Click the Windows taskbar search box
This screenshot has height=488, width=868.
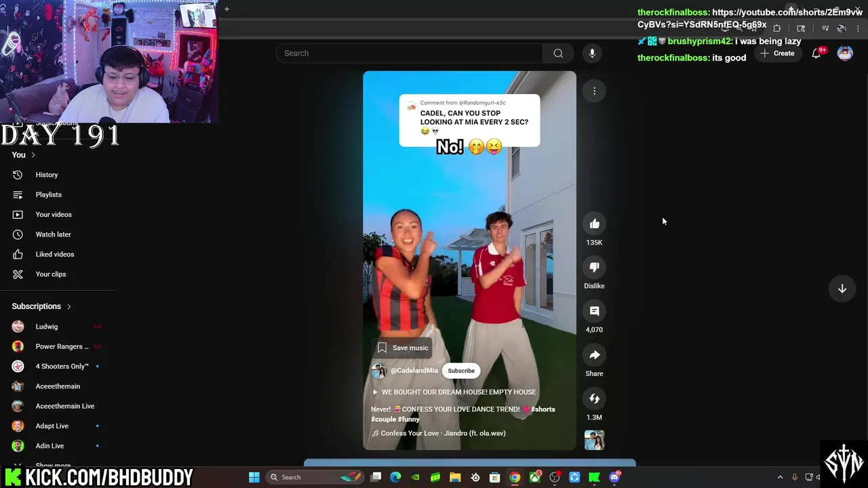click(x=315, y=477)
